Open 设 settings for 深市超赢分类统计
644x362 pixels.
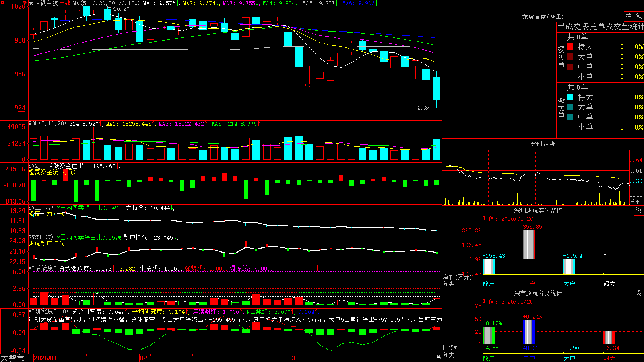tap(639, 293)
